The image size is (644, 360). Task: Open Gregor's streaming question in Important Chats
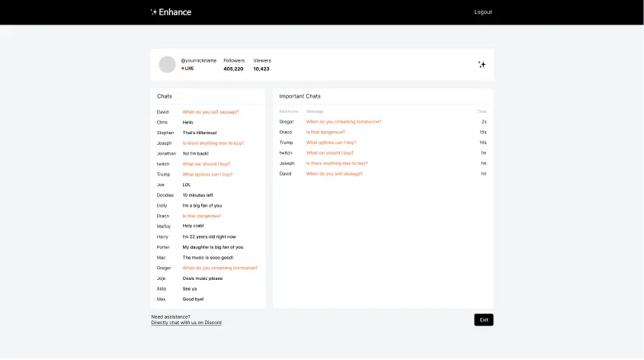pos(344,121)
